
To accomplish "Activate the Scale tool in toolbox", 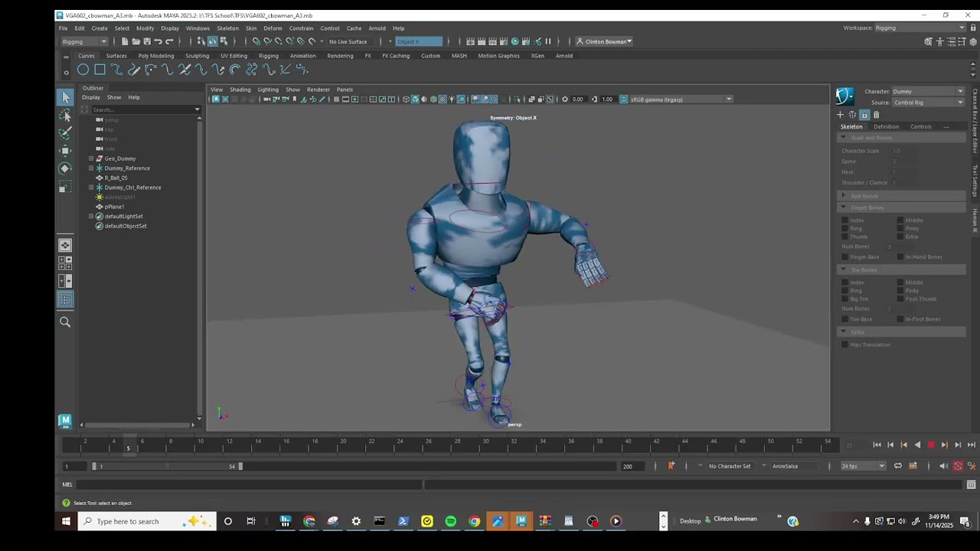I will coord(65,186).
